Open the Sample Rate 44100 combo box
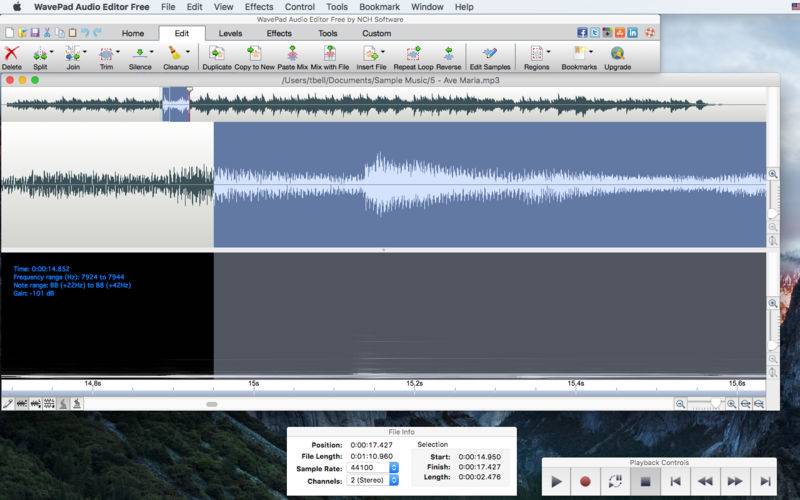 tap(372, 467)
